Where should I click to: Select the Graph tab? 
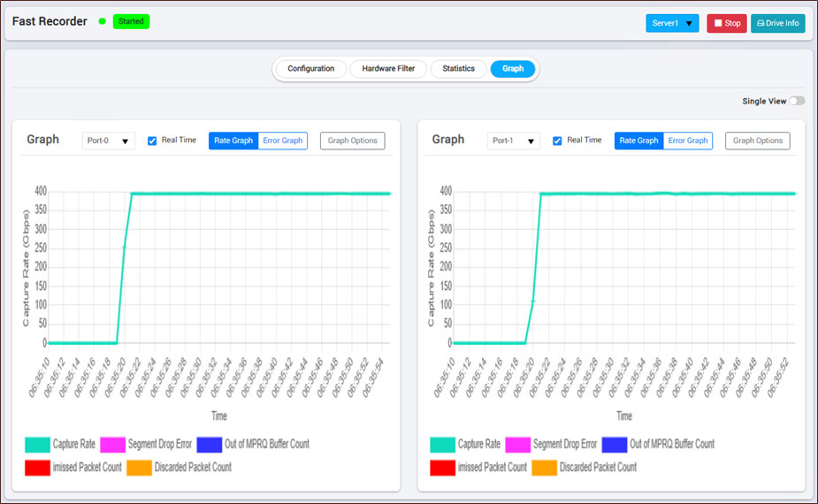513,68
